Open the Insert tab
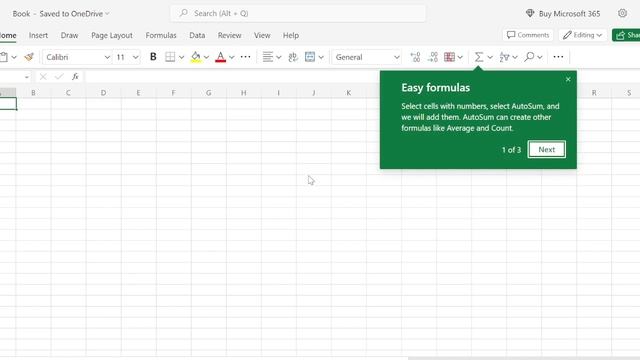 (x=38, y=36)
